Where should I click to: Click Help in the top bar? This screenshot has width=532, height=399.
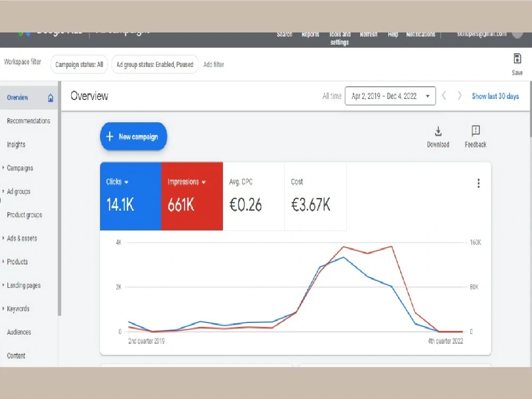pos(393,35)
